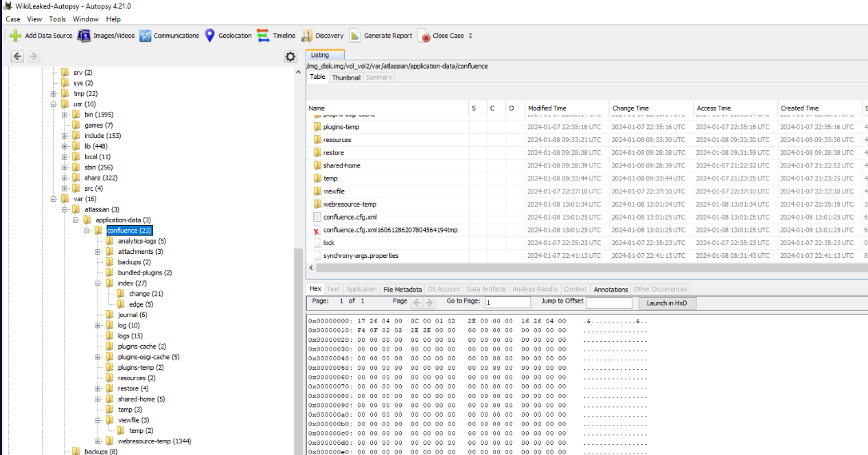Viewport: 868px width, 455px height.
Task: Click the folder icon of plugins-temp in table
Action: pos(317,127)
